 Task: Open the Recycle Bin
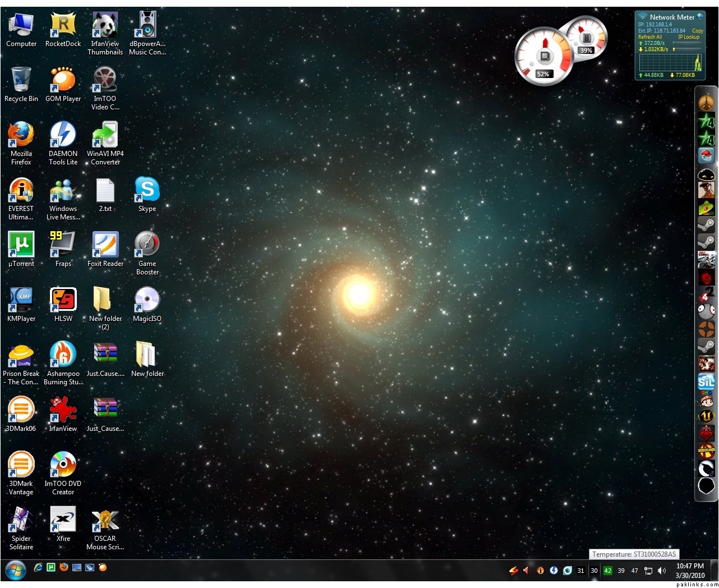point(21,80)
